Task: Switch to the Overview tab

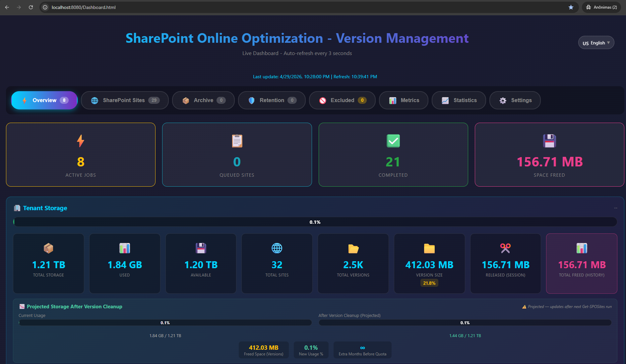Action: coord(44,100)
